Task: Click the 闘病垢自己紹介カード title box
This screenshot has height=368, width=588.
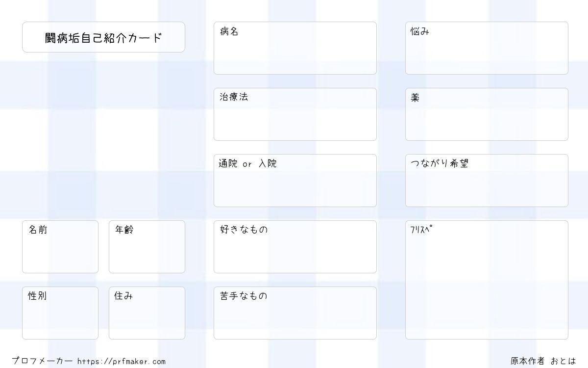Action: point(103,37)
